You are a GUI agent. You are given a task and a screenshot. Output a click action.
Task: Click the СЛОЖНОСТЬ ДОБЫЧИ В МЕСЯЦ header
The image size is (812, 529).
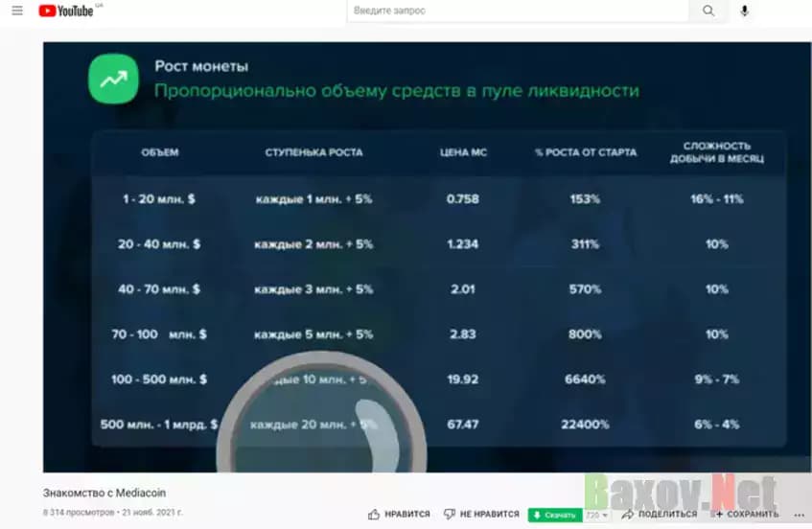click(717, 152)
